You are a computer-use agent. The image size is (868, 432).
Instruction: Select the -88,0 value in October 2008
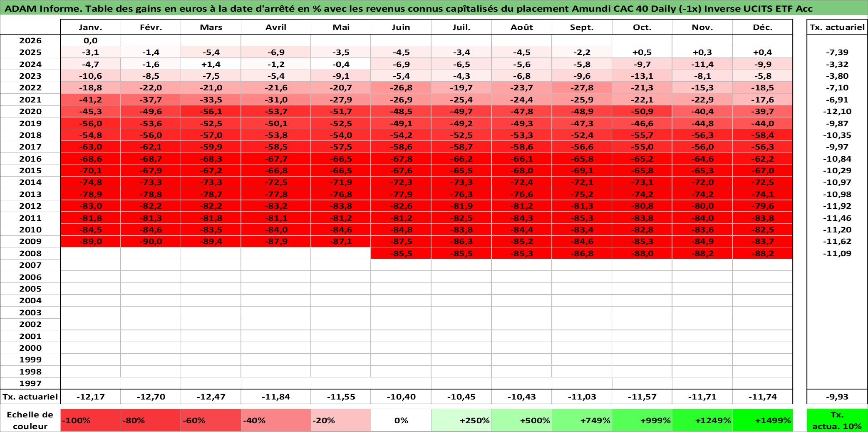642,253
